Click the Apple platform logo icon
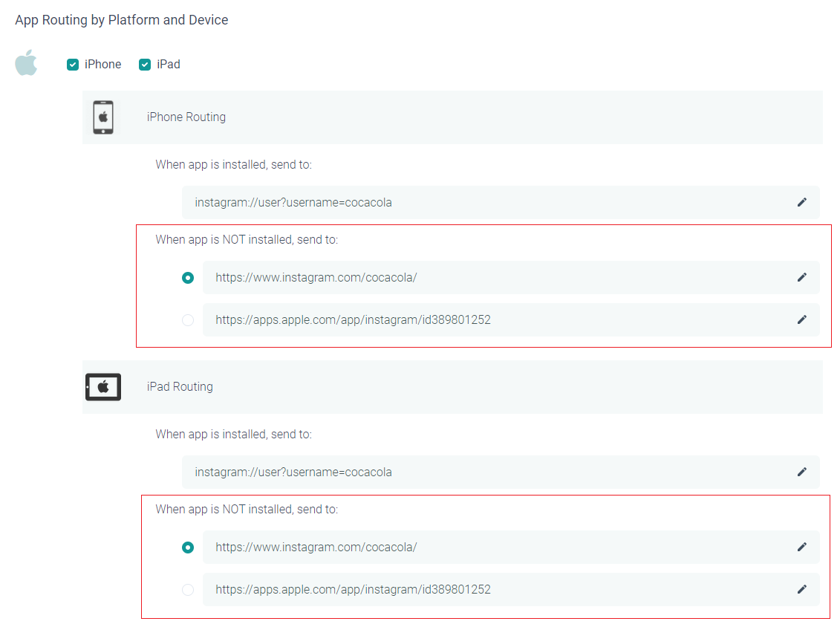This screenshot has height=627, width=840. click(26, 62)
